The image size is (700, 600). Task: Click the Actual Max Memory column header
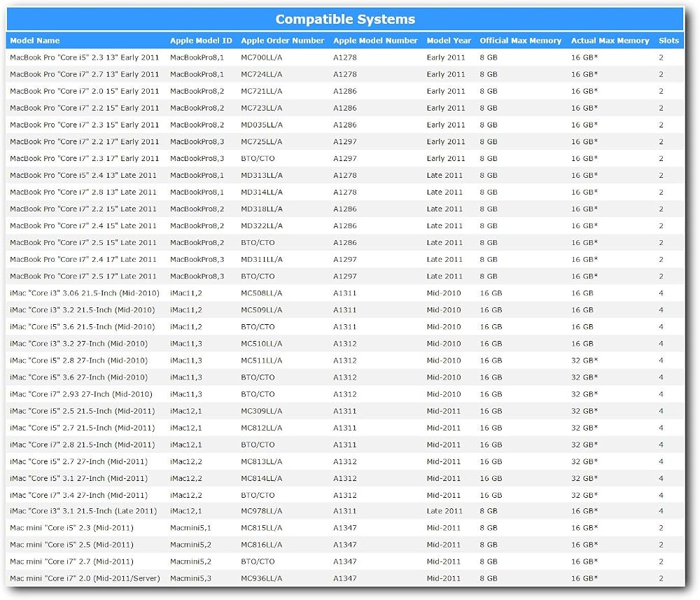pos(610,41)
